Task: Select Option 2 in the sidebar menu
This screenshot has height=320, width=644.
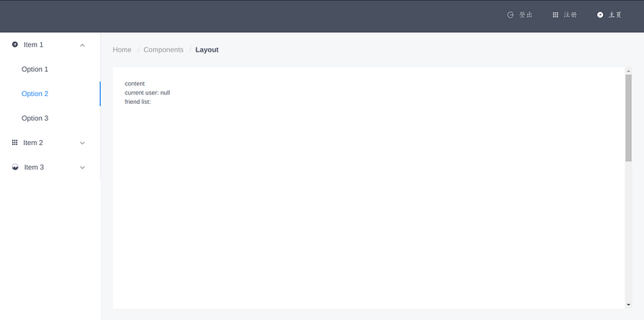Action: coord(50,94)
